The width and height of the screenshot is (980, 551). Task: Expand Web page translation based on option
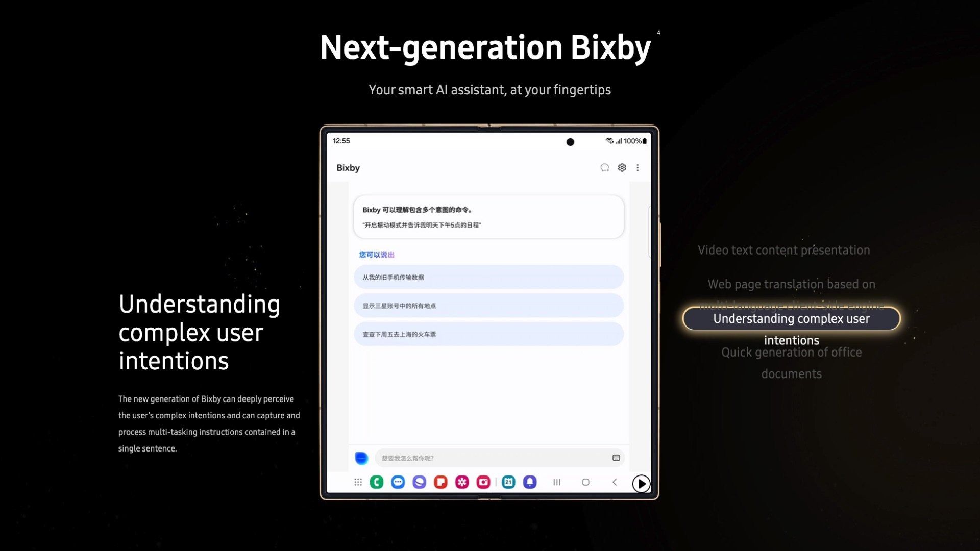point(792,283)
